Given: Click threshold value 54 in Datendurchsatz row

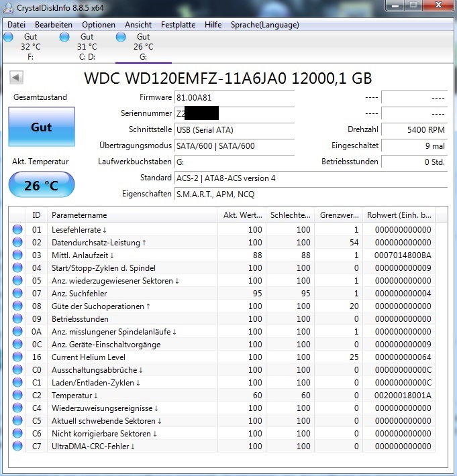Looking at the screenshot, I should tap(354, 242).
